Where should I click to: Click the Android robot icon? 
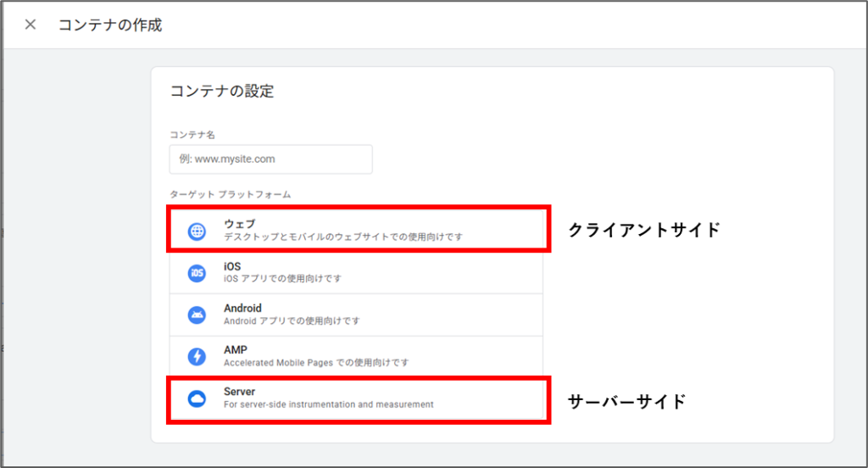point(197,315)
